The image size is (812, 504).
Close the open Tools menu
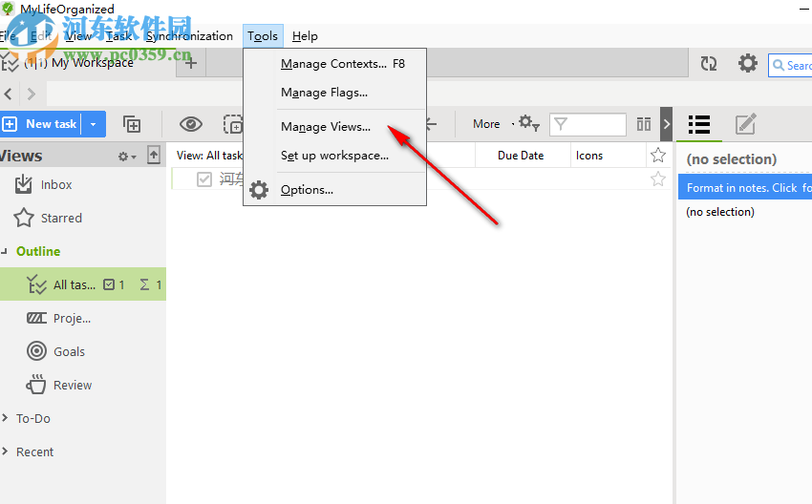263,36
